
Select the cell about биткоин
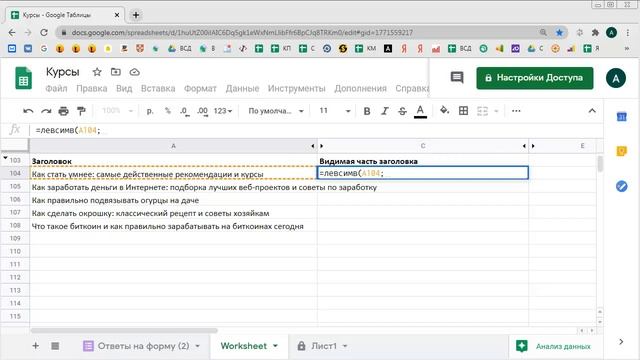(x=173, y=227)
